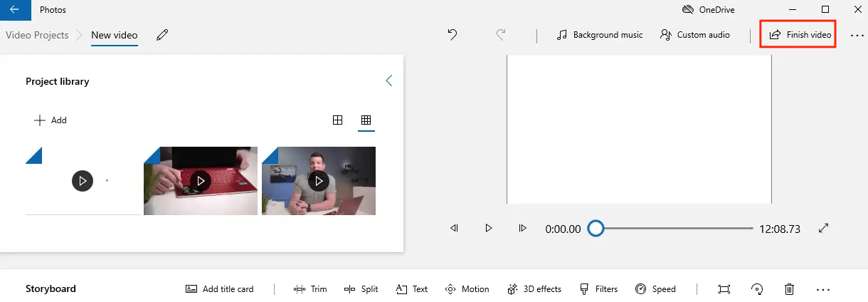The image size is (868, 302).
Task: Delete the selected storyboard clip
Action: pos(789,289)
